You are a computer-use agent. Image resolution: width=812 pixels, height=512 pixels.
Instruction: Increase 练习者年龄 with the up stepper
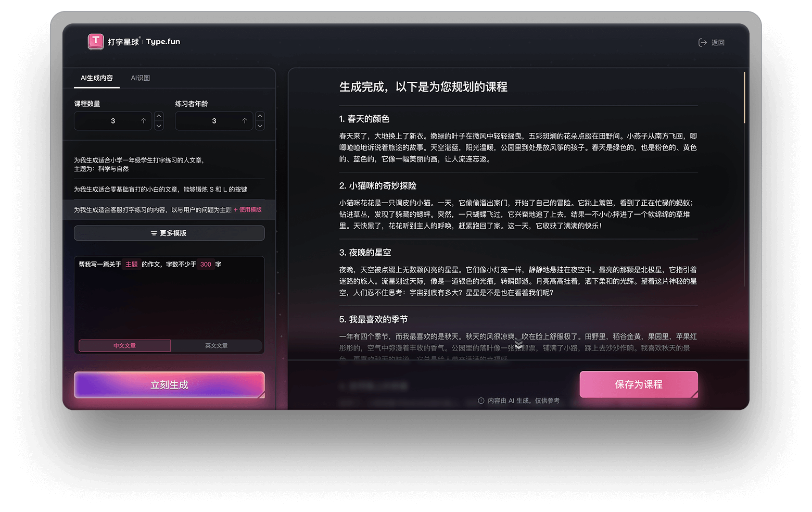coord(260,116)
